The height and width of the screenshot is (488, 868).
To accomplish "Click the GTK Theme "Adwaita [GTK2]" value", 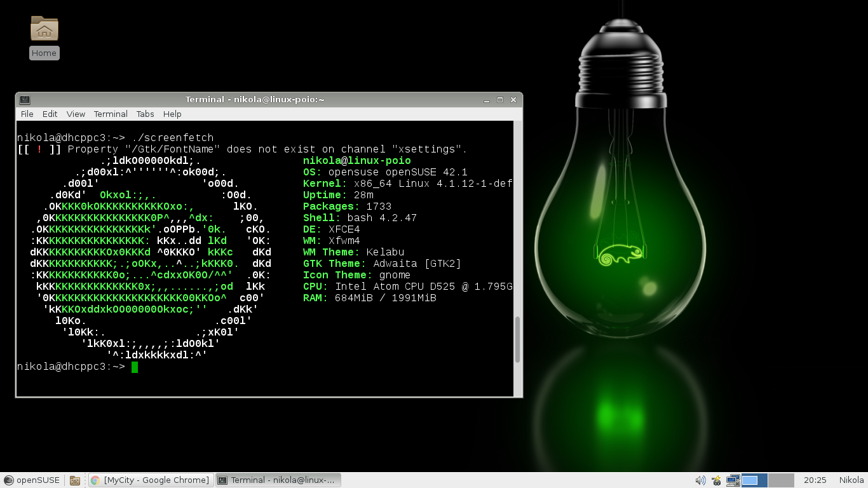I will 417,264.
